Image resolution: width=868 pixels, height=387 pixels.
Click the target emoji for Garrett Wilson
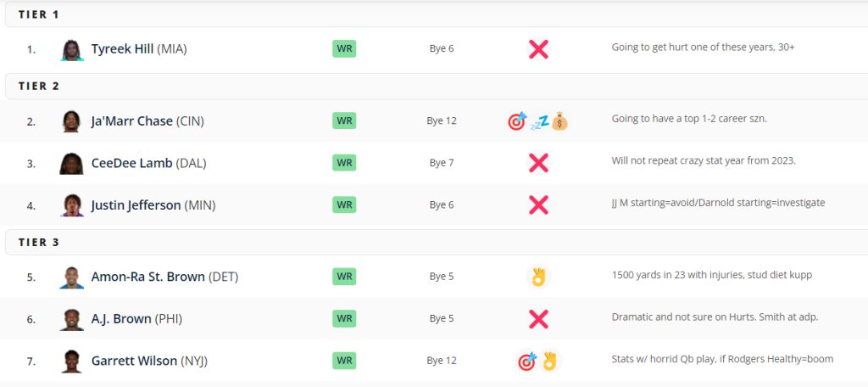(526, 361)
